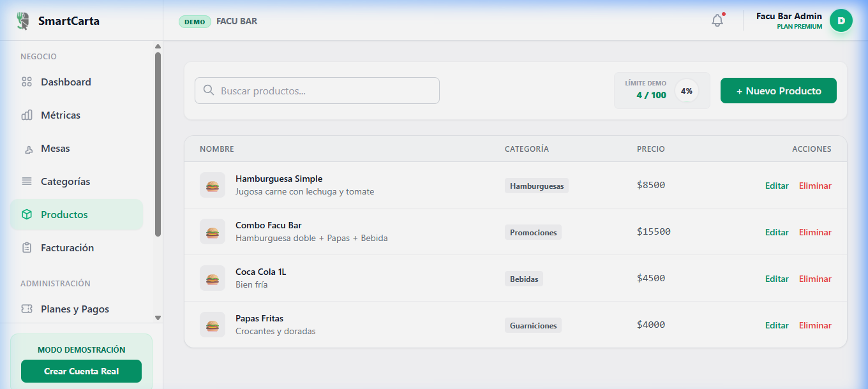Click Eliminar for Papas Fritas
This screenshot has height=389, width=868.
tap(815, 325)
